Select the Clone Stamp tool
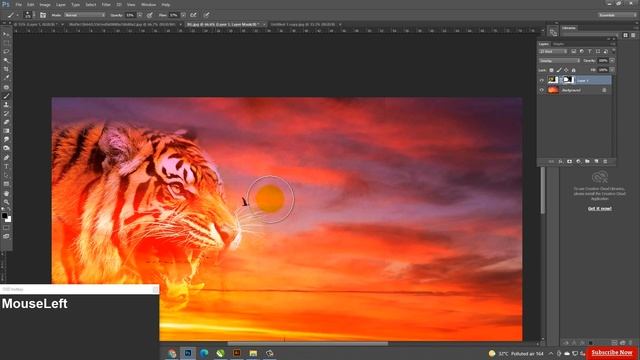This screenshot has height=360, width=640. point(6,105)
